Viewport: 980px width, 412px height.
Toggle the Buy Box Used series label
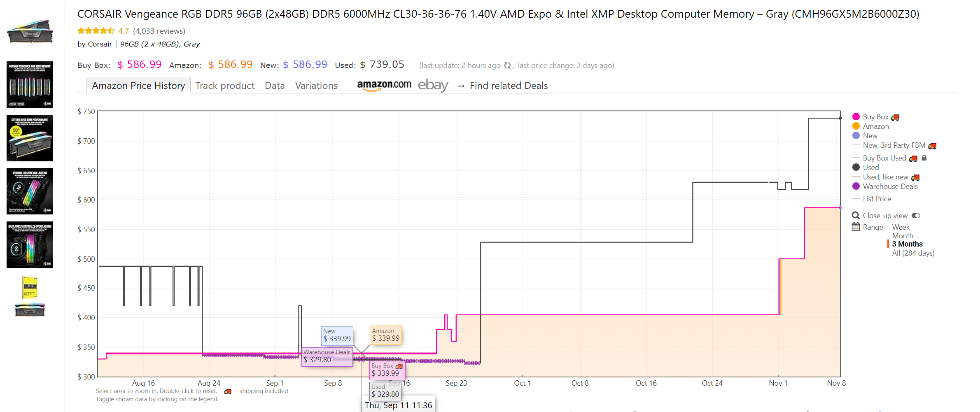pyautogui.click(x=884, y=158)
